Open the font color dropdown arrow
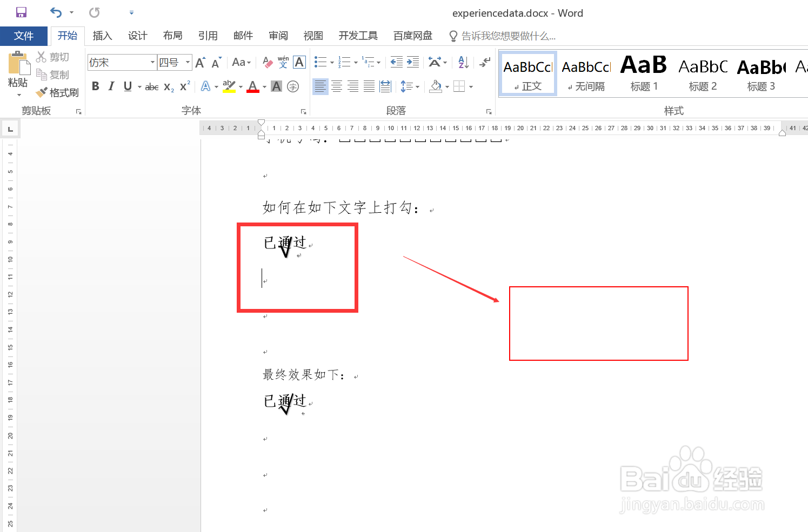Screen dimensions: 808x532 pyautogui.click(x=264, y=86)
